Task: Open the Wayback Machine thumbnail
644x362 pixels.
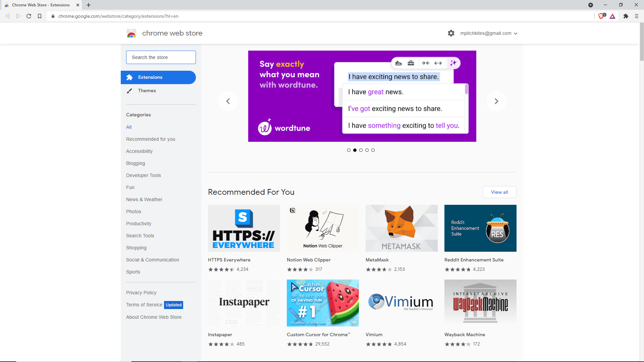Action: [480, 303]
